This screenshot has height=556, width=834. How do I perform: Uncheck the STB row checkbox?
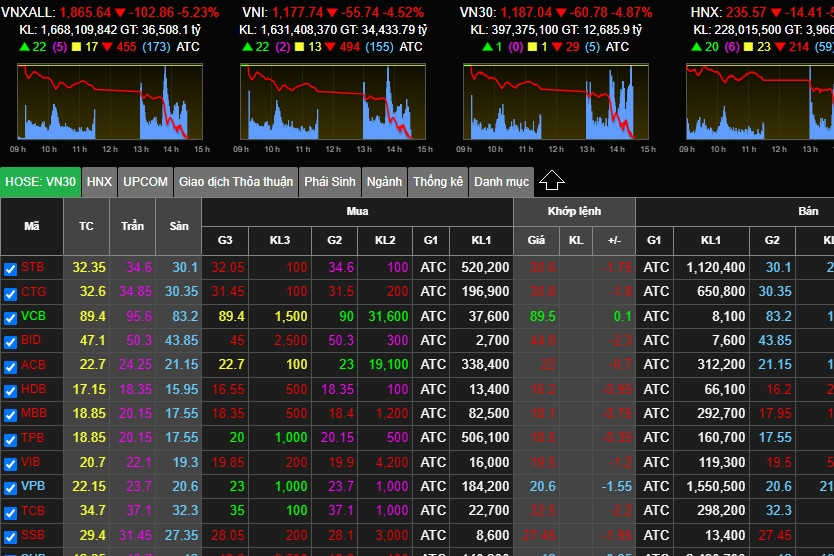point(10,268)
